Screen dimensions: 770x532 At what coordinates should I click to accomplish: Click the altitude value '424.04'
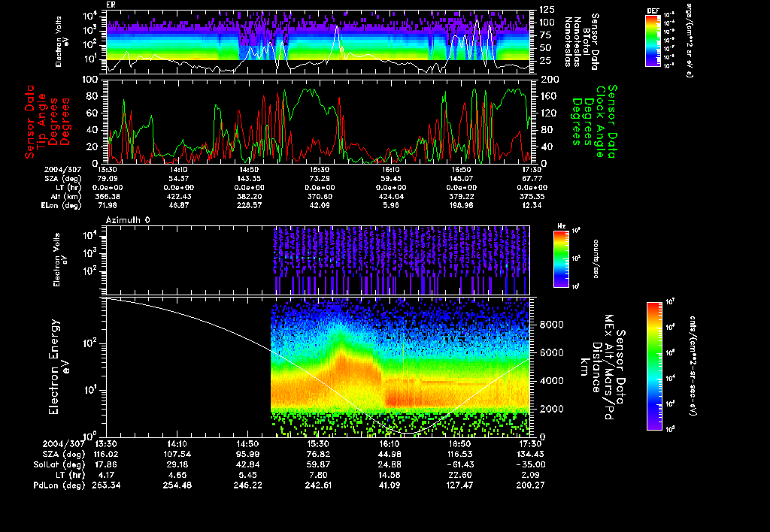click(390, 197)
